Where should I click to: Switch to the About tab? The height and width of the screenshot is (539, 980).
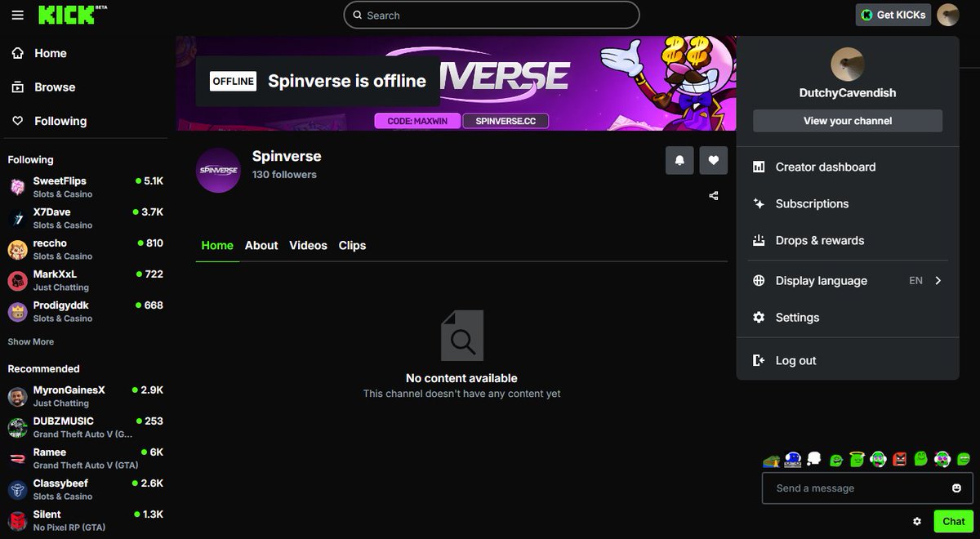(261, 245)
